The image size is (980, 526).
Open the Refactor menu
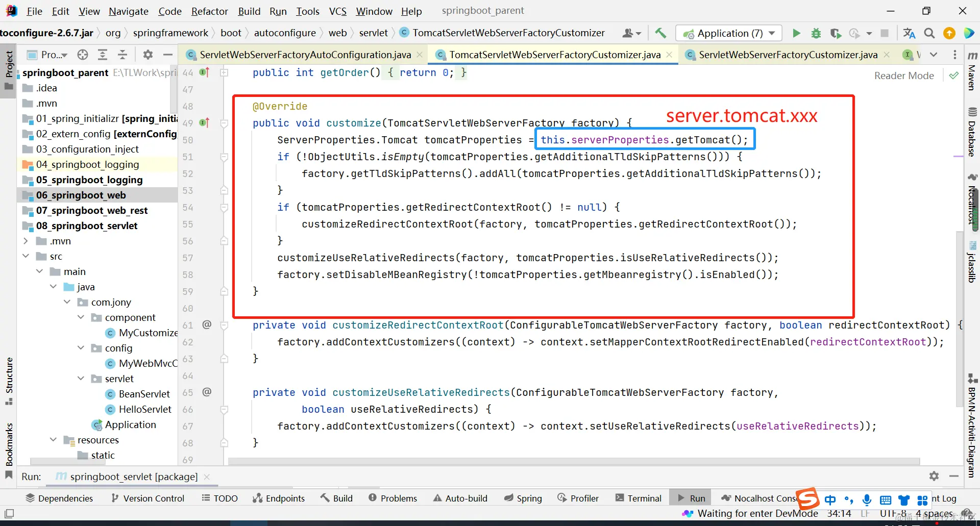pyautogui.click(x=209, y=11)
